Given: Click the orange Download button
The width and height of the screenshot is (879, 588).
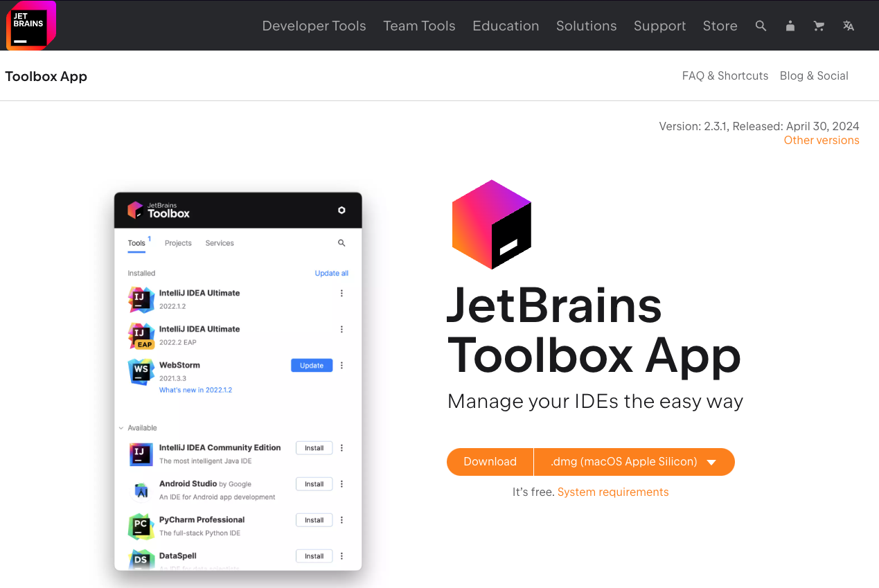Looking at the screenshot, I should coord(490,462).
